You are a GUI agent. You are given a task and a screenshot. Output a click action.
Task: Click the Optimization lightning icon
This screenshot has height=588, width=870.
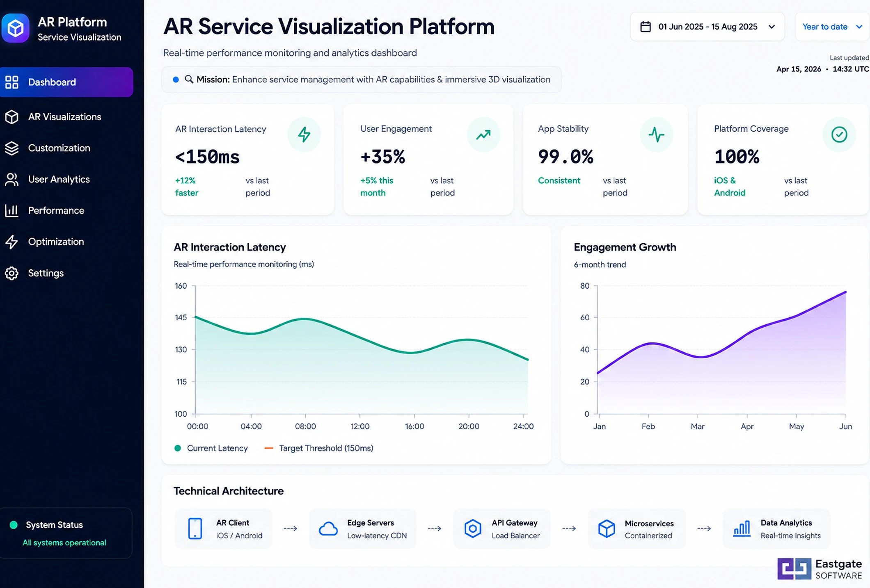[x=11, y=242]
